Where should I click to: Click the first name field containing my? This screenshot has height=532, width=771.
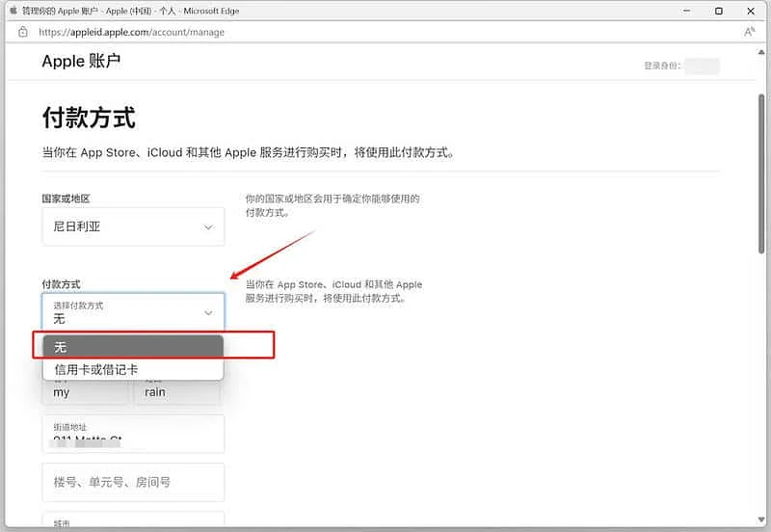pos(86,391)
